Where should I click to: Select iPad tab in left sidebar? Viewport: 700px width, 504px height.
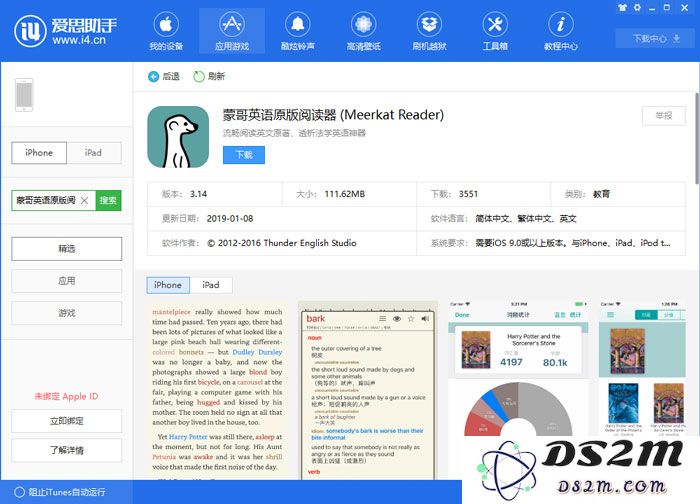click(94, 153)
